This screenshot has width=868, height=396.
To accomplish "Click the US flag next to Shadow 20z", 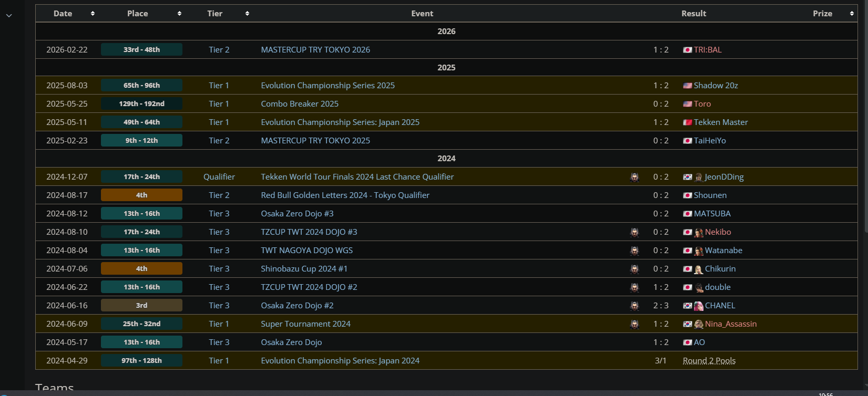I will (687, 86).
